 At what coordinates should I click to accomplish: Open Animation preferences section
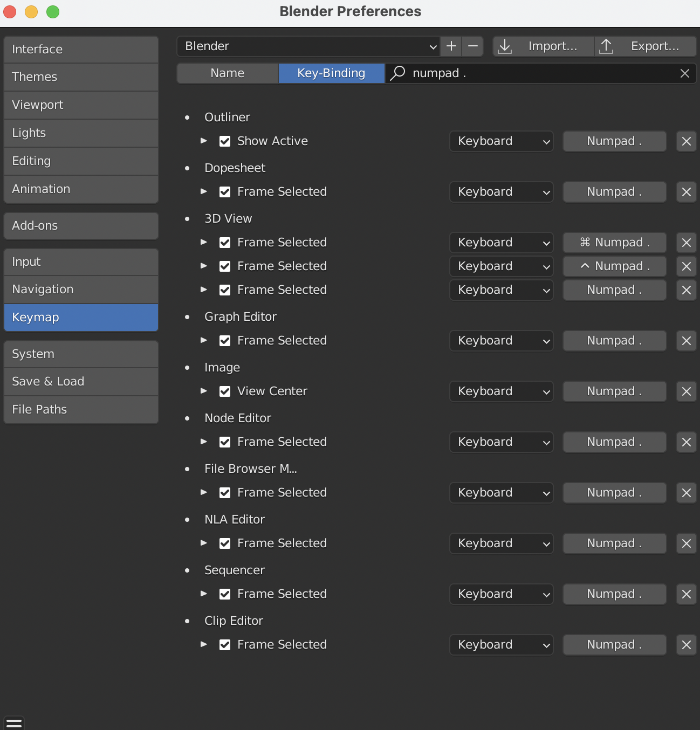pyautogui.click(x=81, y=189)
